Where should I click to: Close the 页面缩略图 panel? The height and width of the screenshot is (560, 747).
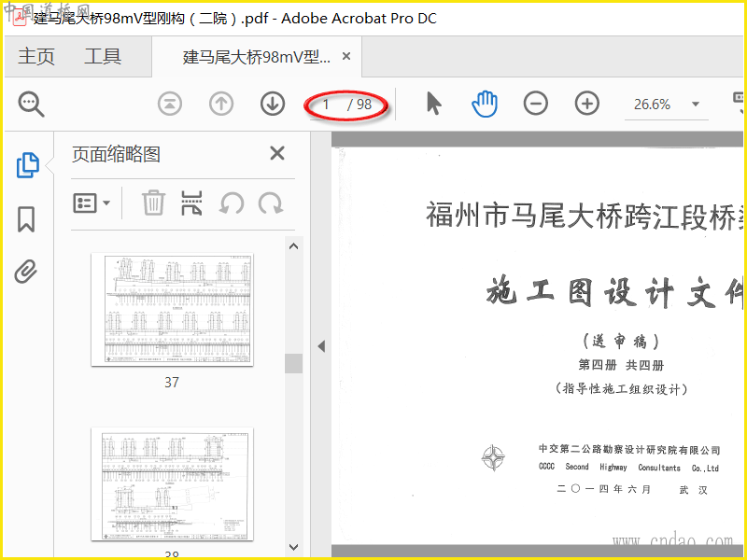(x=277, y=153)
